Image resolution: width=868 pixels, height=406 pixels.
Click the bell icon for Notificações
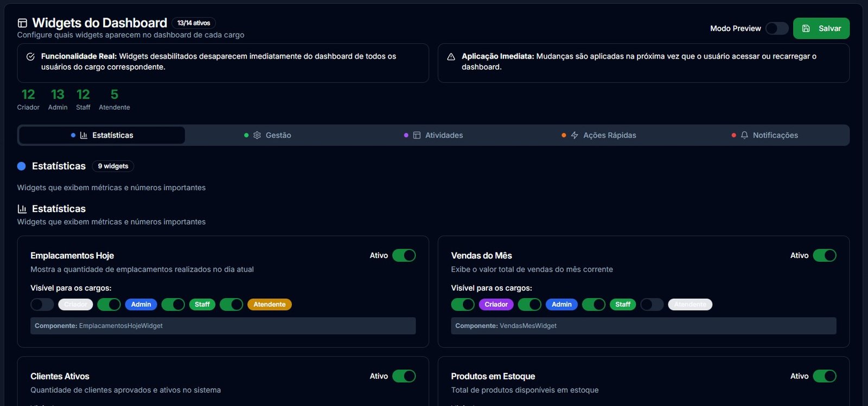744,135
